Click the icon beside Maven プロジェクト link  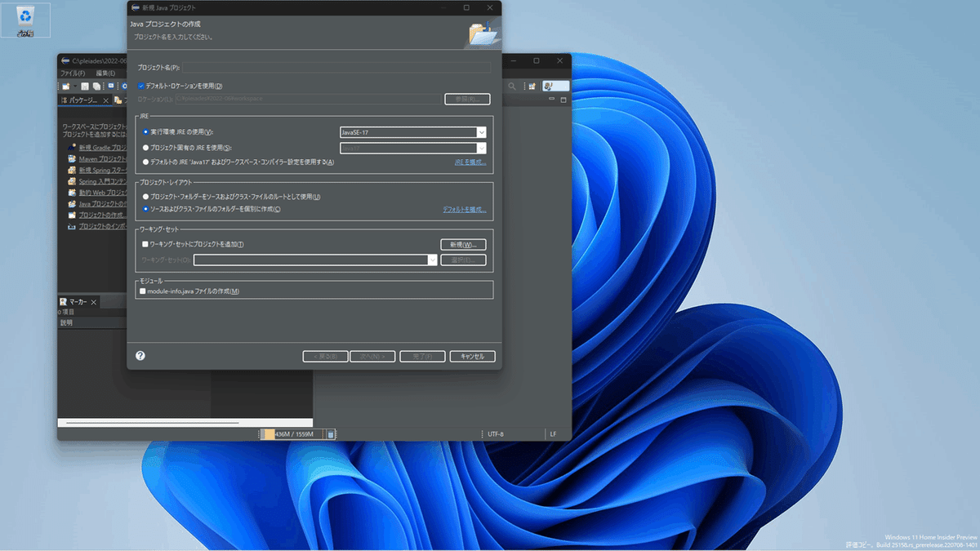pos(72,158)
